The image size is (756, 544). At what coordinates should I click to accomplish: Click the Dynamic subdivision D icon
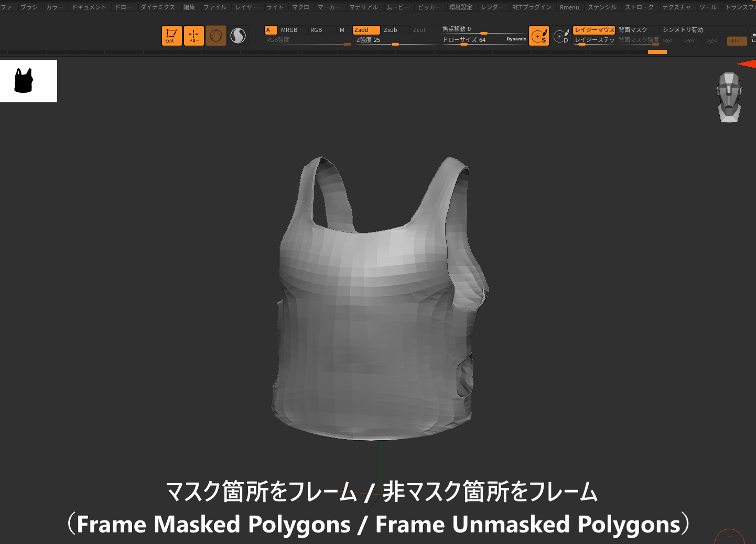point(561,35)
